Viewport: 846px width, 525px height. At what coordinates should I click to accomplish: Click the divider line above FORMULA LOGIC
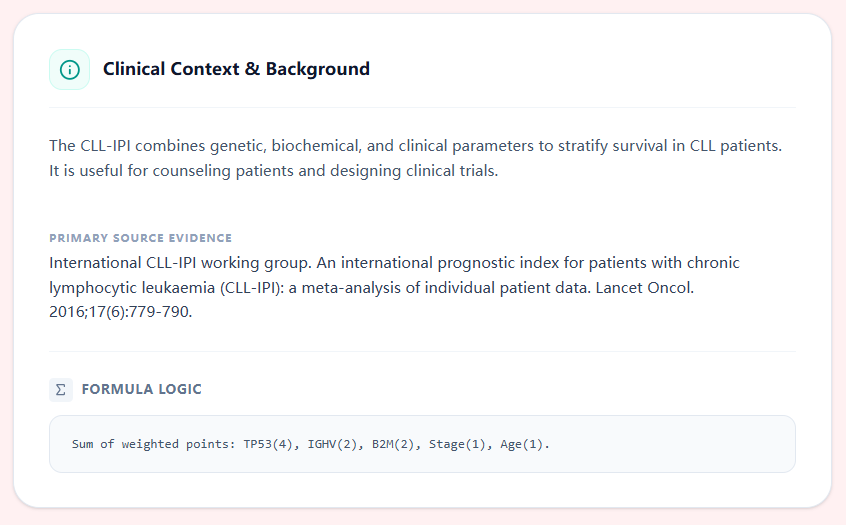point(422,351)
